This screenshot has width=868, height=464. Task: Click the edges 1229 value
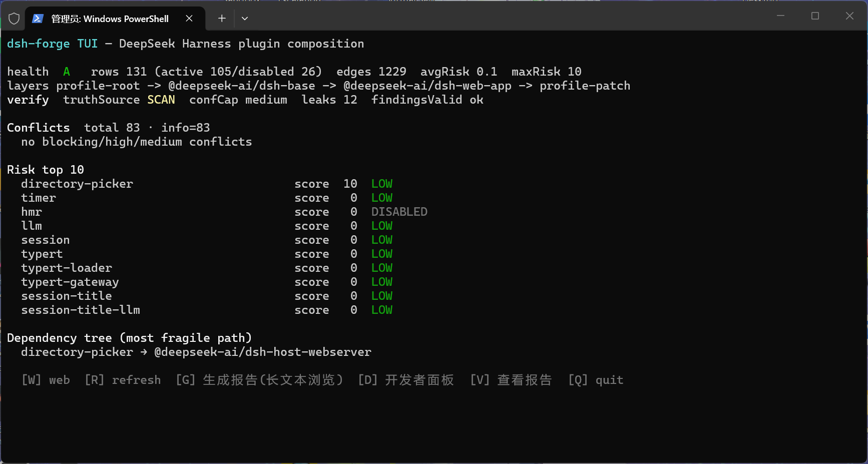(371, 72)
